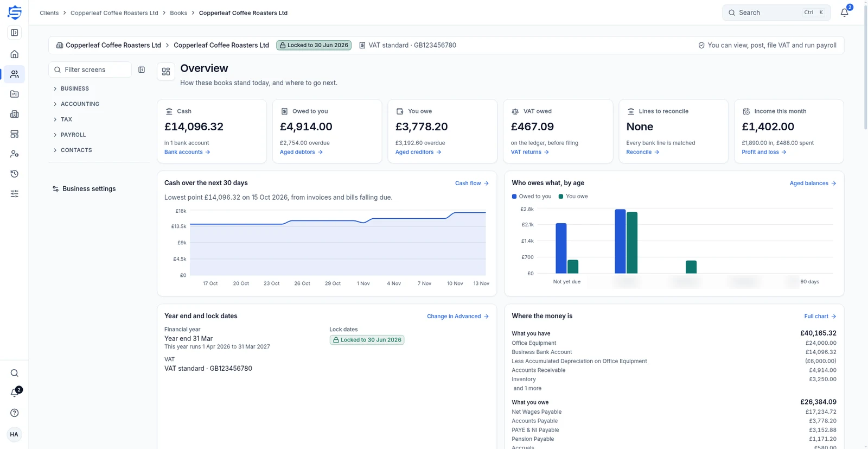Click the app logo at top left
This screenshot has width=868, height=449.
click(15, 12)
